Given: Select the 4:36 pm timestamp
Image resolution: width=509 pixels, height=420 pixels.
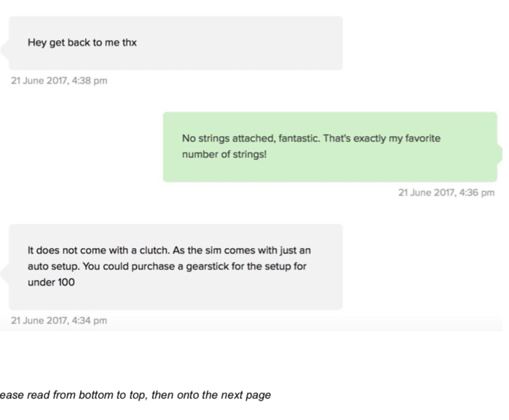Looking at the screenshot, I should point(446,193).
